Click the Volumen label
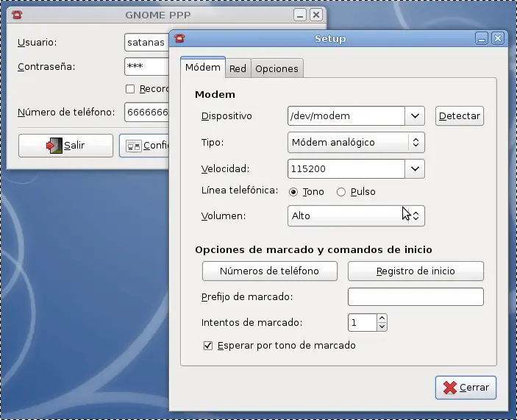The height and width of the screenshot is (420, 517). (224, 216)
